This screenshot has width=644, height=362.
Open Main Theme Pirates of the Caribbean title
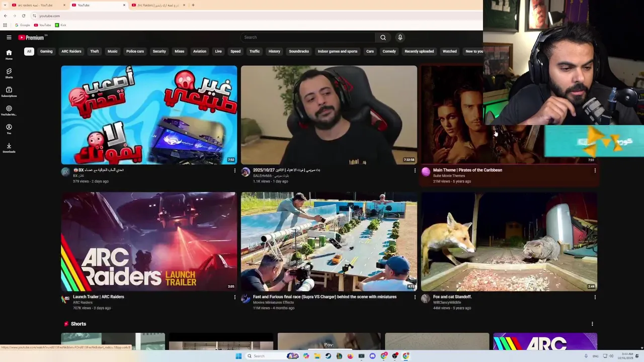(467, 170)
